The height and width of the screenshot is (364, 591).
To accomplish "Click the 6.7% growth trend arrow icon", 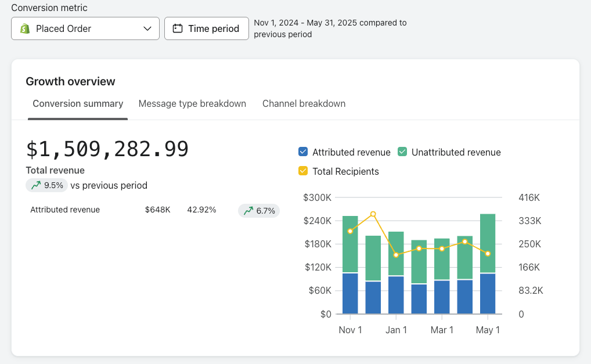I will click(248, 211).
